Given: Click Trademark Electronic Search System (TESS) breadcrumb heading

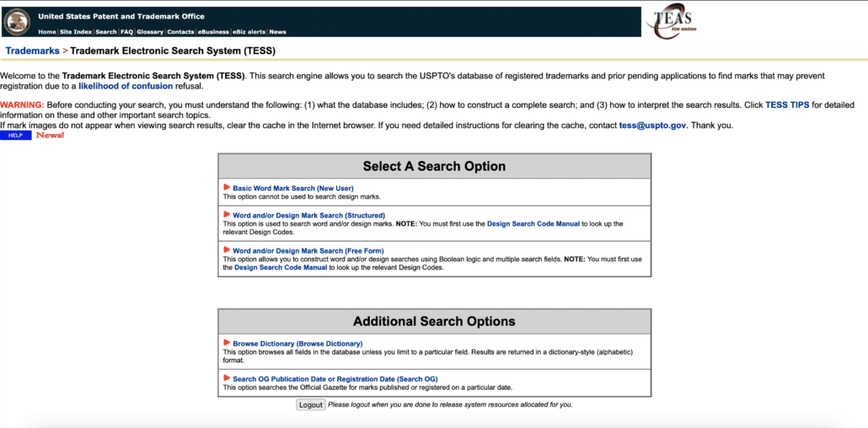Looking at the screenshot, I should click(173, 51).
